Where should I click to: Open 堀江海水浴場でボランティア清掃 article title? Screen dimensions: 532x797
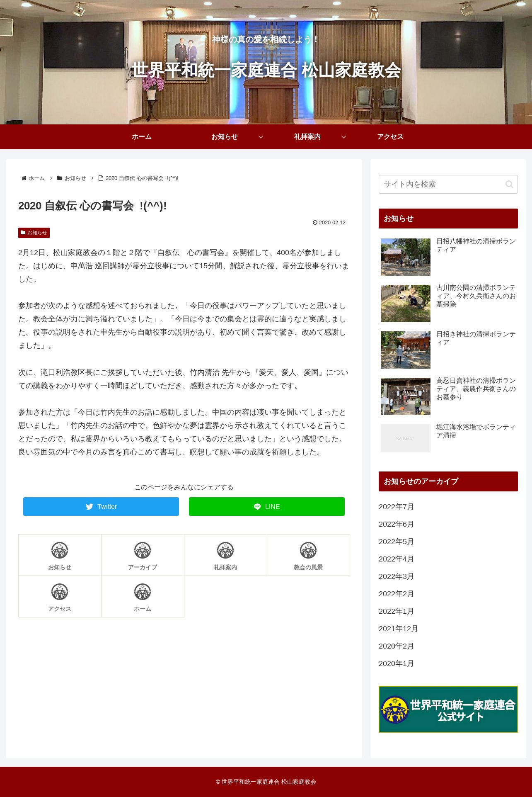tap(476, 431)
